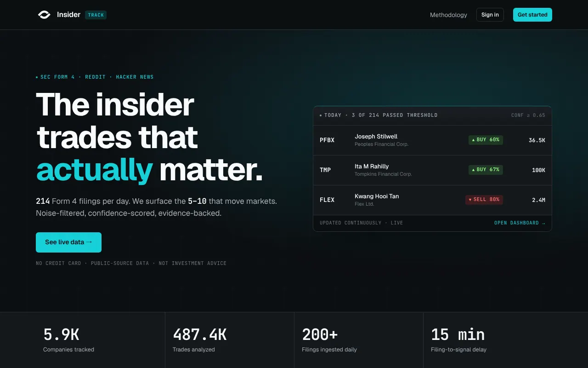Viewport: 588px width, 368px height.
Task: Click the SEC FORM 4 · REDDIT · HACKER NEWS tagline
Action: pos(95,77)
